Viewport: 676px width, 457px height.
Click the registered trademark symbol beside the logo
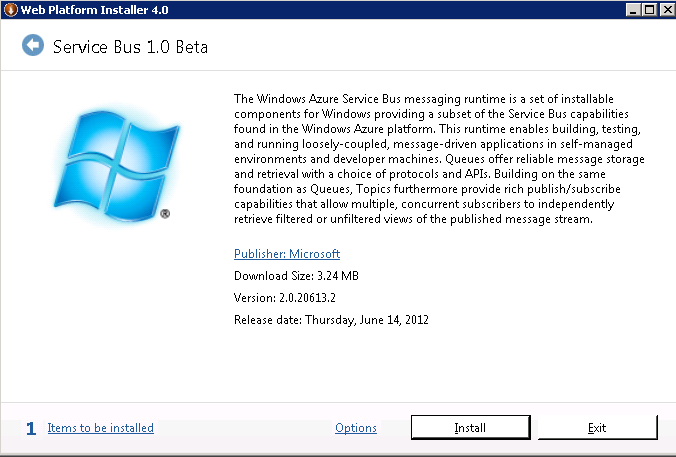[165, 213]
